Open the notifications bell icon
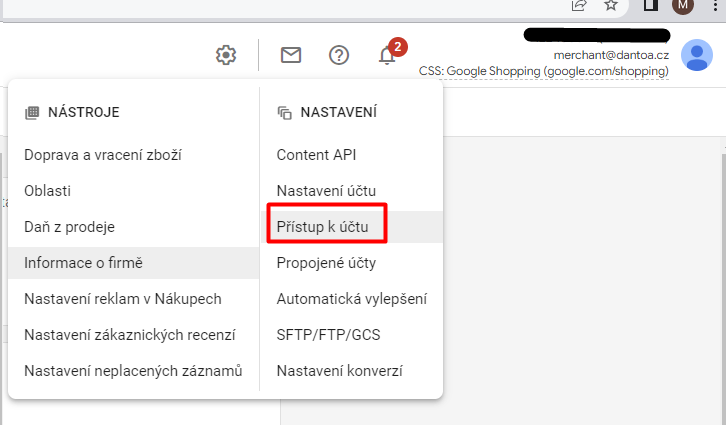This screenshot has width=726, height=425. [388, 55]
